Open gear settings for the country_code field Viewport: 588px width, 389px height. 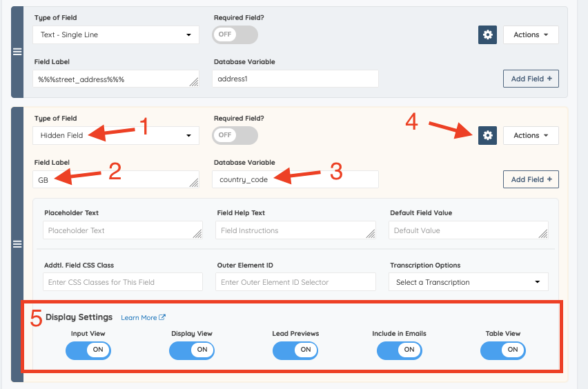pos(487,135)
